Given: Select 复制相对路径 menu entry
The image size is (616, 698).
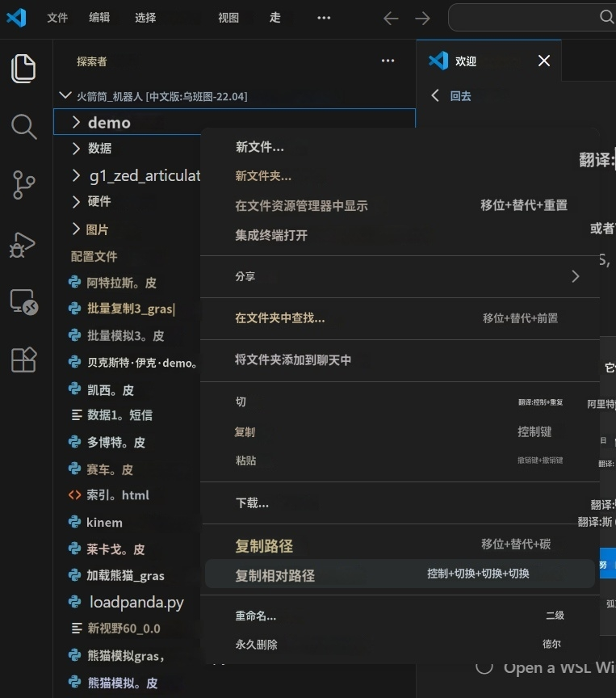Looking at the screenshot, I should coord(400,574).
